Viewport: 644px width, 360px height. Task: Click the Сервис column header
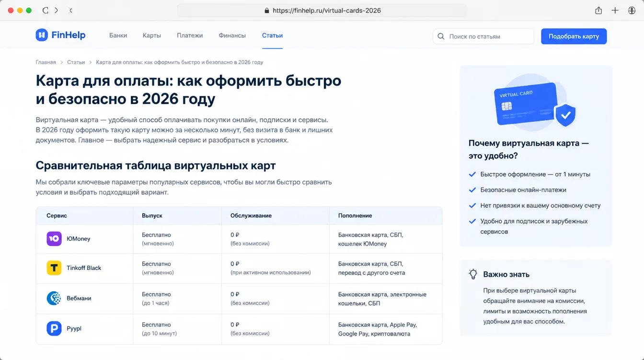[57, 216]
